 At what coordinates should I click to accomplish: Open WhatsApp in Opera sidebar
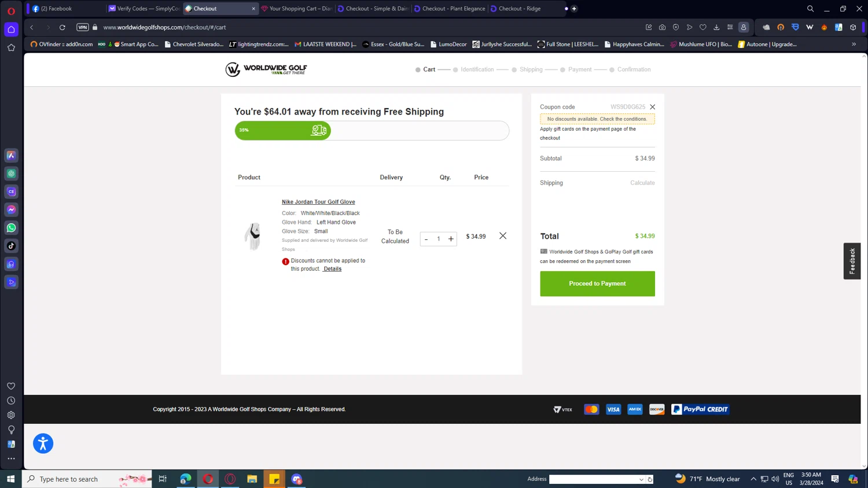pyautogui.click(x=11, y=228)
